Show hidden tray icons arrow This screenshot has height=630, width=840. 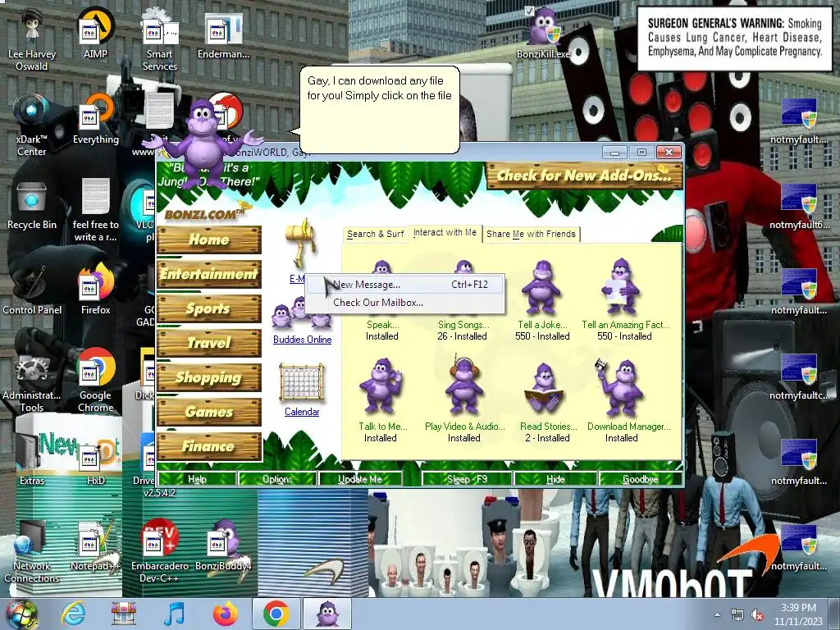tap(717, 615)
